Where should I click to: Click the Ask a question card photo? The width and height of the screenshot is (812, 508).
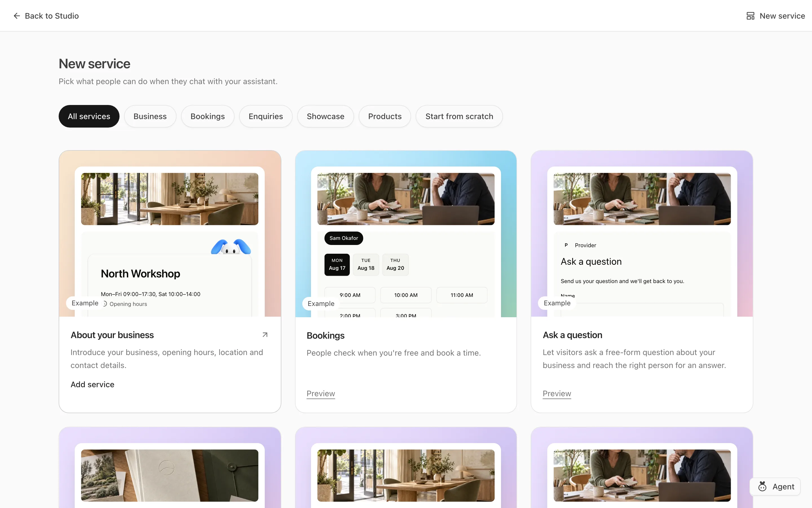[x=642, y=199]
